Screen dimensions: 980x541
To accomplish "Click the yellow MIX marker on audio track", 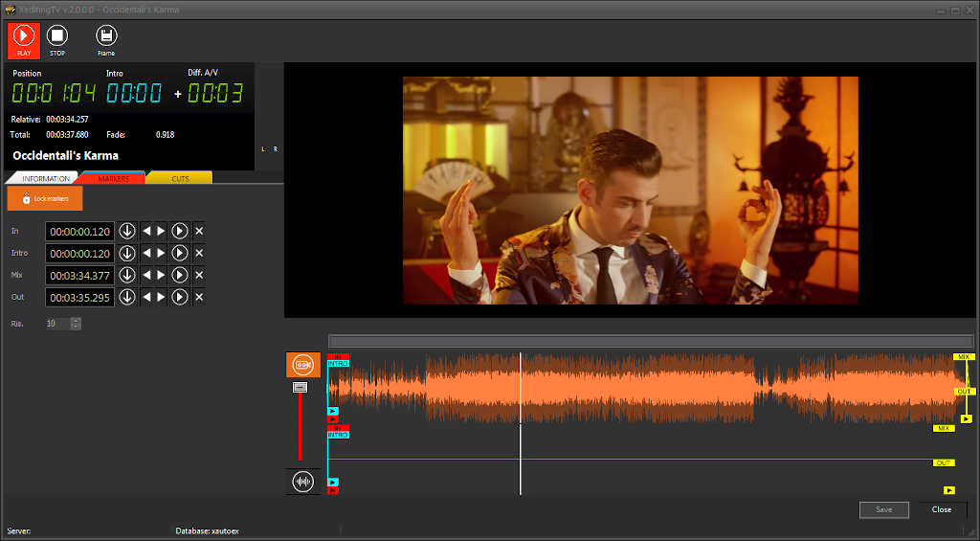I will tap(944, 428).
